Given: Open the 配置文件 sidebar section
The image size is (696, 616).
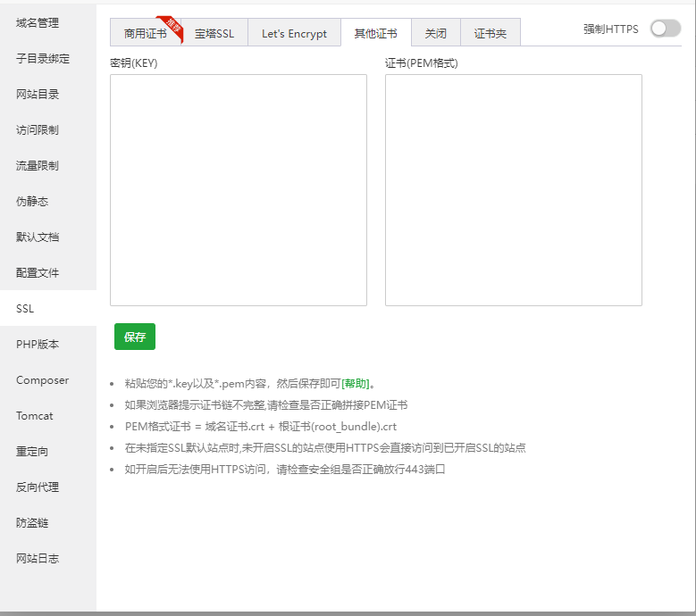Looking at the screenshot, I should (48, 273).
